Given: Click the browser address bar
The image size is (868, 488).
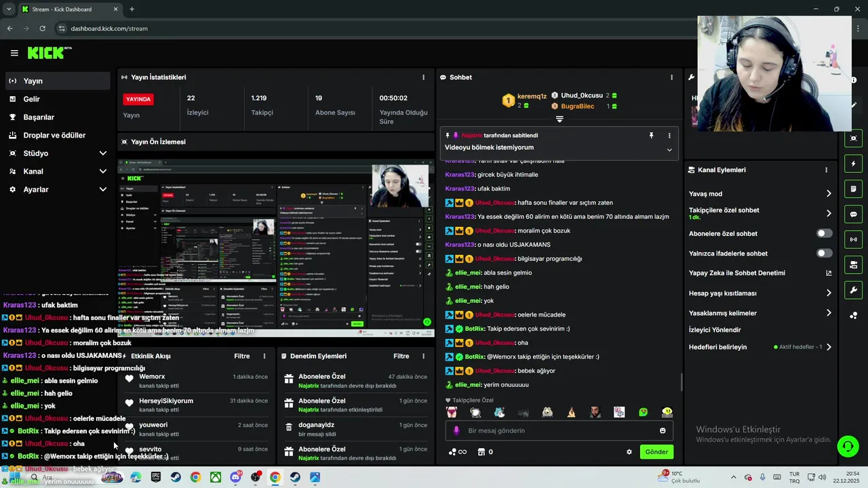Looking at the screenshot, I should tap(380, 28).
